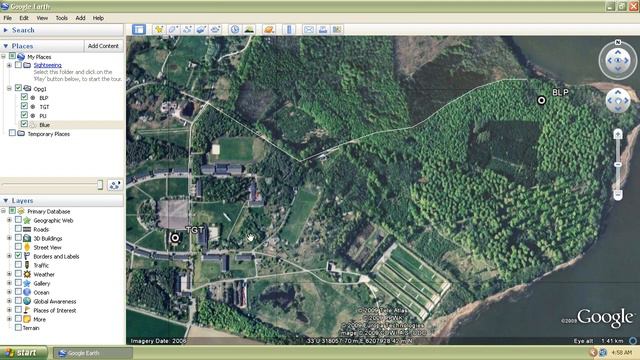Expand the 3D Buildings layer node
Viewport: 640px width, 360px height.
coord(9,238)
